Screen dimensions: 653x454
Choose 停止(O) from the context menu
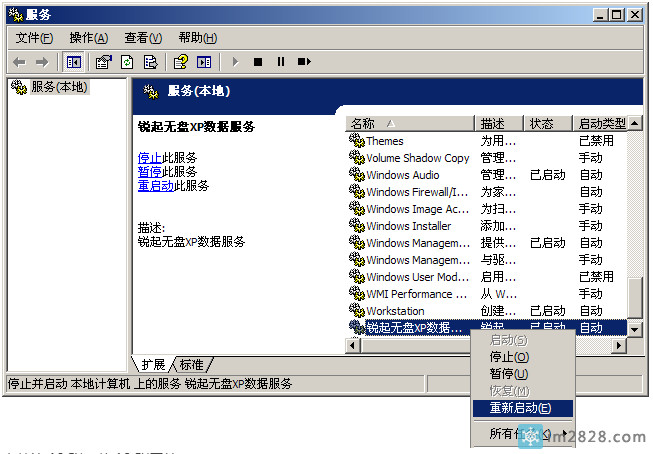(x=509, y=357)
